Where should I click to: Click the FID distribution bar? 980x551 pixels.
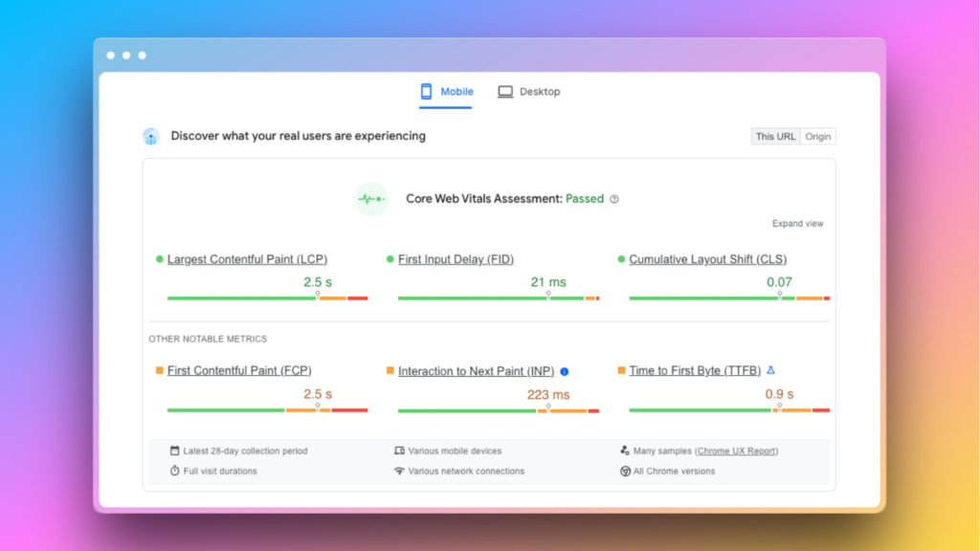[499, 298]
